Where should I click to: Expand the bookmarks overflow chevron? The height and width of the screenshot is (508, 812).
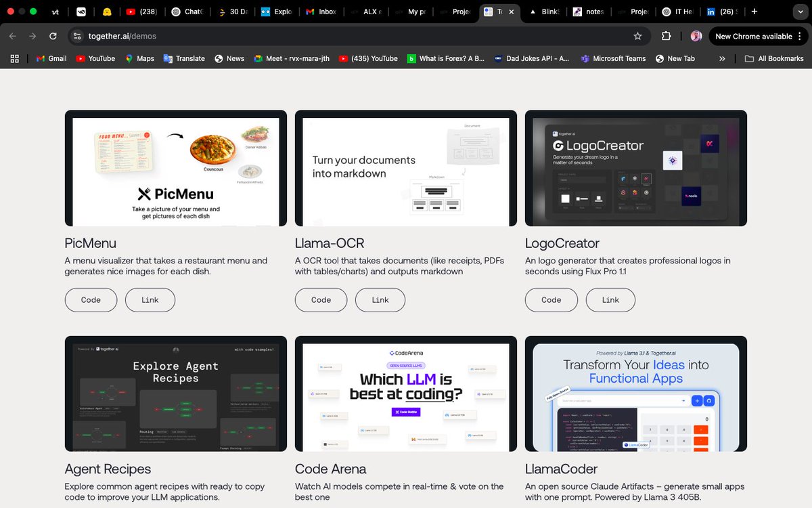721,58
